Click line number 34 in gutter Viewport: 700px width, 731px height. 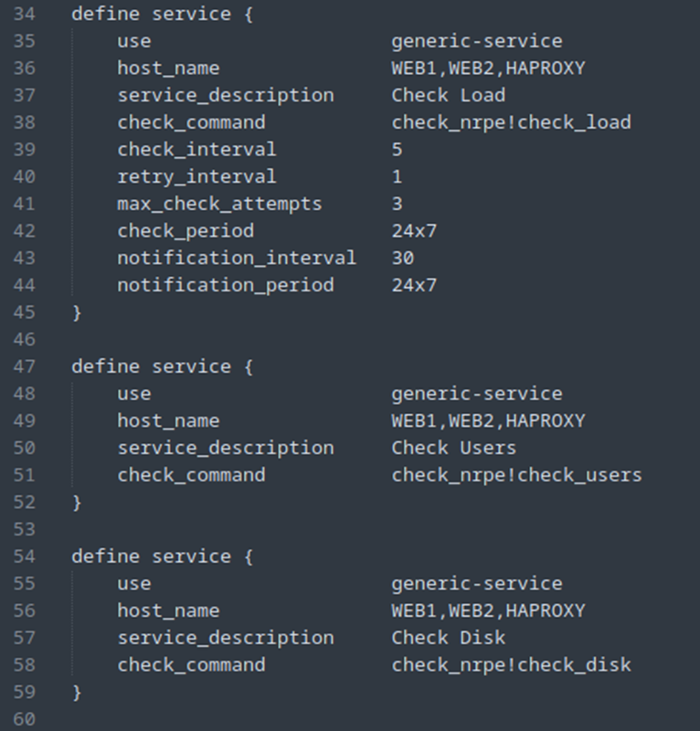[x=25, y=14]
